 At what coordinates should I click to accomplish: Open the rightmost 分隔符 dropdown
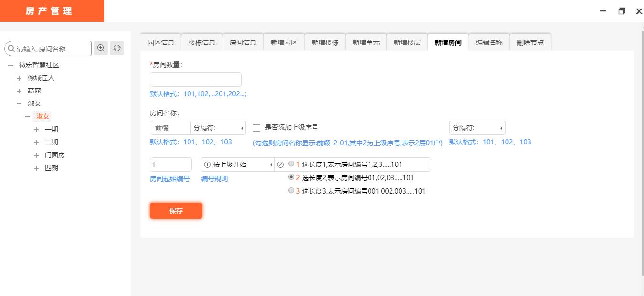(x=477, y=128)
